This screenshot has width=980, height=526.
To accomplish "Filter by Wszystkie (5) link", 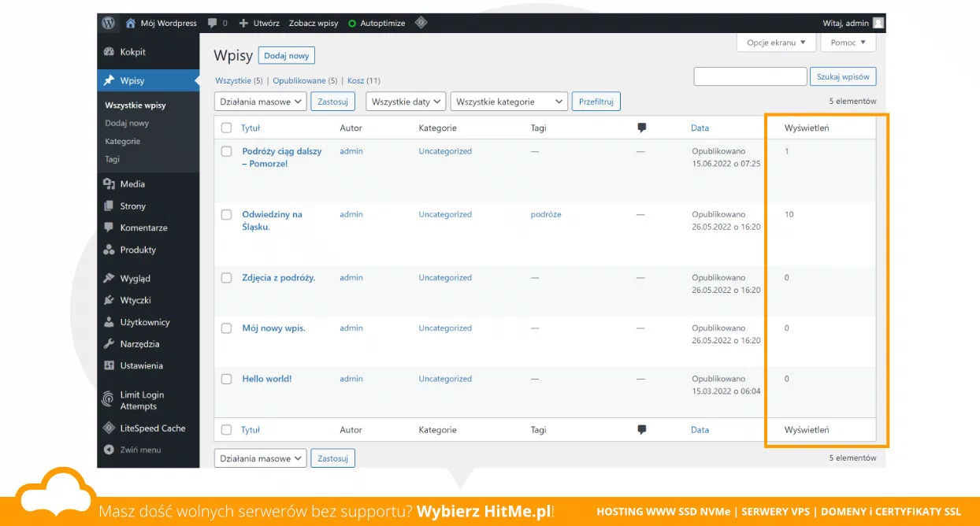I will pos(239,80).
